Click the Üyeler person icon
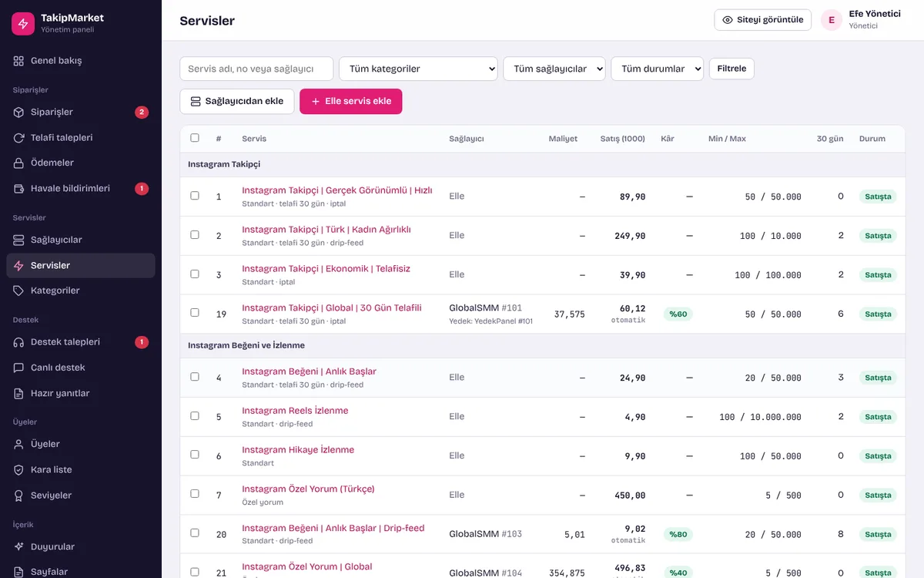This screenshot has width=924, height=578. (19, 445)
